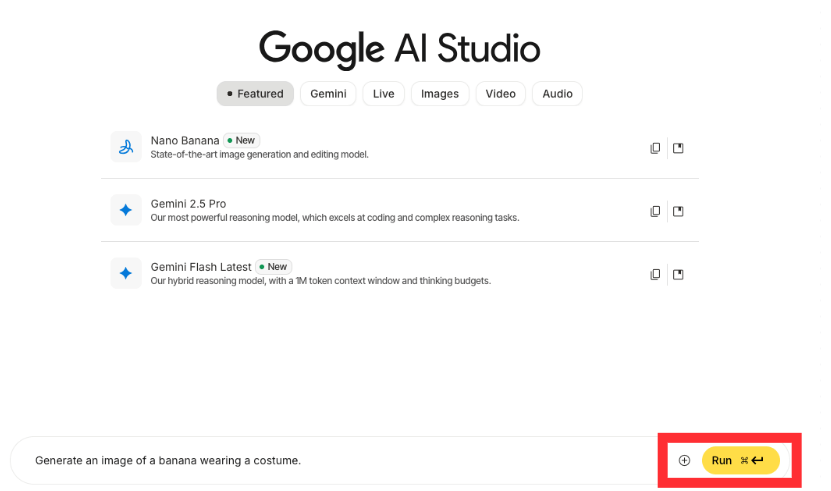
Task: Click the plus icon next to Run
Action: tap(684, 460)
